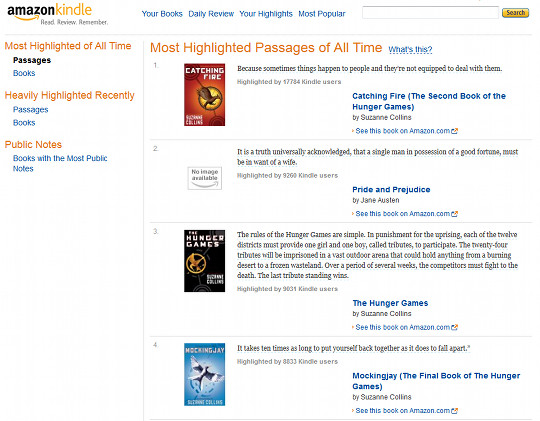Click external link icon for Mockingjay
Image resolution: width=540 pixels, height=421 pixels.
(455, 411)
